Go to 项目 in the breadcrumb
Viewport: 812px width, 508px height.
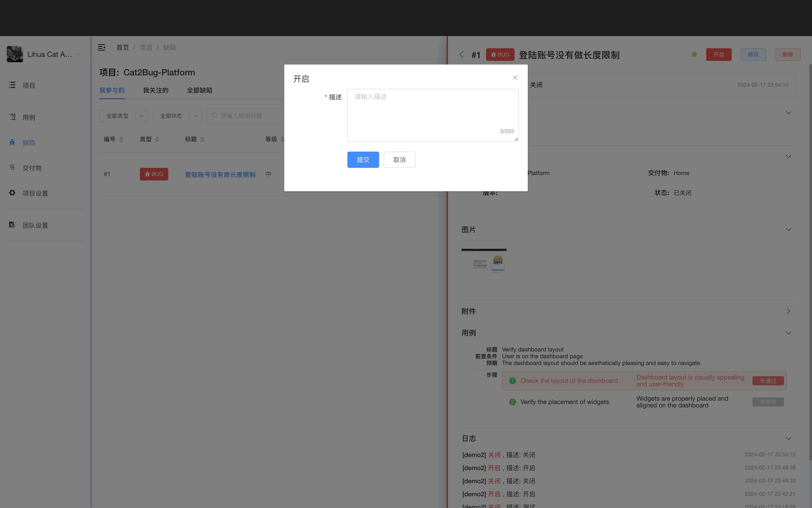click(146, 47)
